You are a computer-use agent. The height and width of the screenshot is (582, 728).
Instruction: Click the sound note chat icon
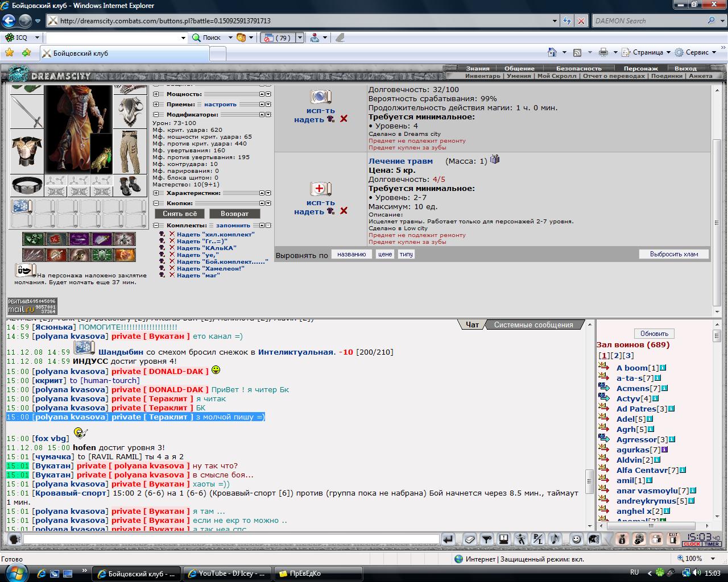pos(555,539)
